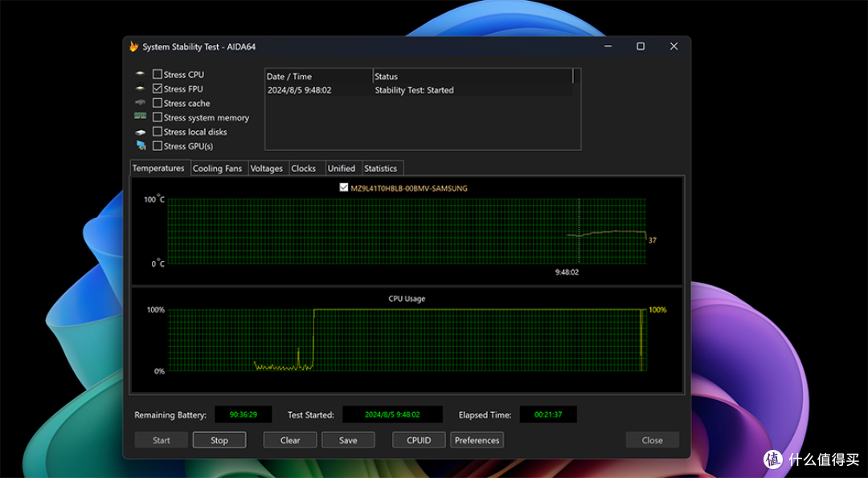Select the 2024/8/5 9:48:02 log entry
The height and width of the screenshot is (478, 868).
pyautogui.click(x=299, y=90)
